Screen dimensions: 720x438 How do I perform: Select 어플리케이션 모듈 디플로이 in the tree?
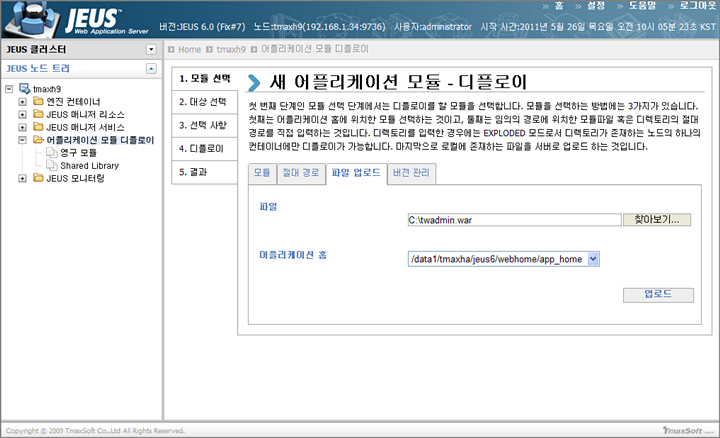click(100, 140)
